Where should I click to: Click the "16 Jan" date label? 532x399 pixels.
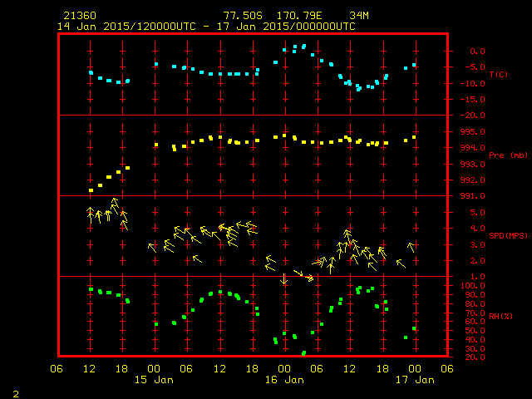284,380
